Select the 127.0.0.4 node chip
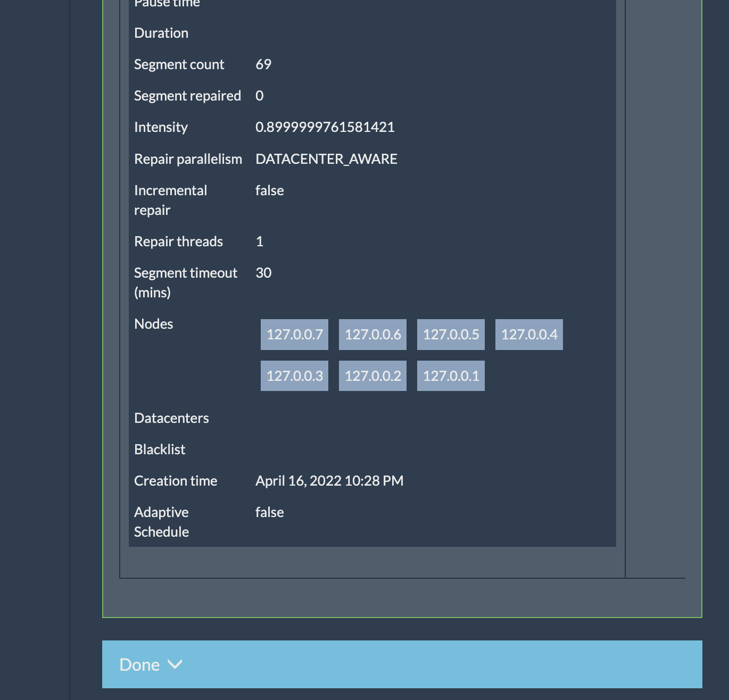 point(529,335)
